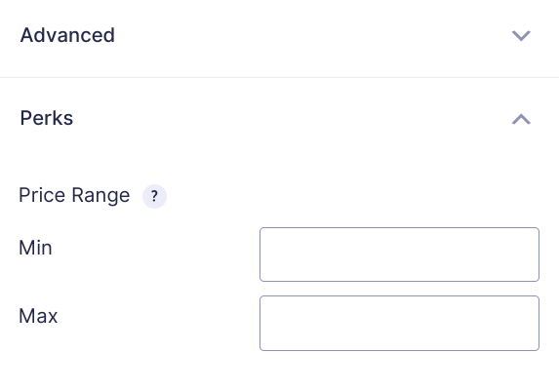Place cursor in the Min box

(x=399, y=255)
